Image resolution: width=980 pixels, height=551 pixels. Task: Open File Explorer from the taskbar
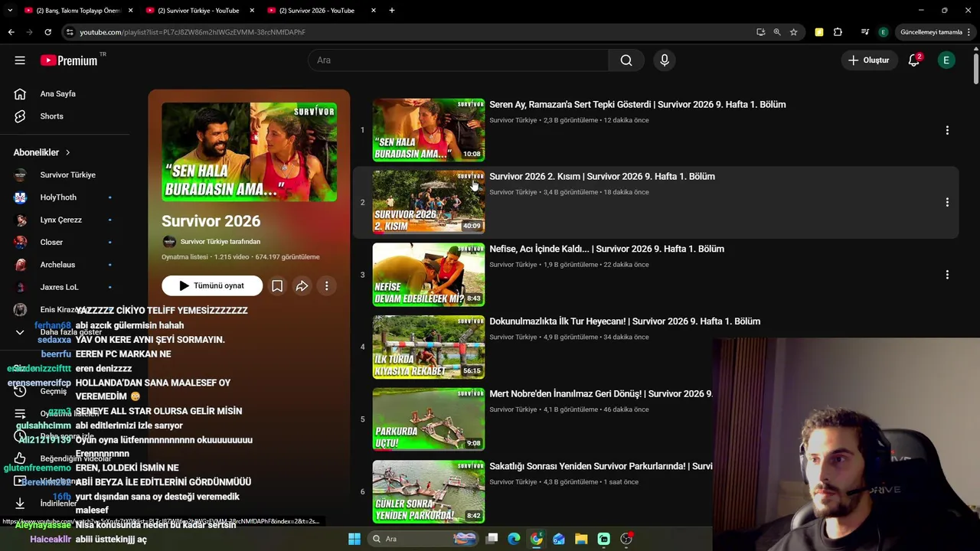point(581,539)
